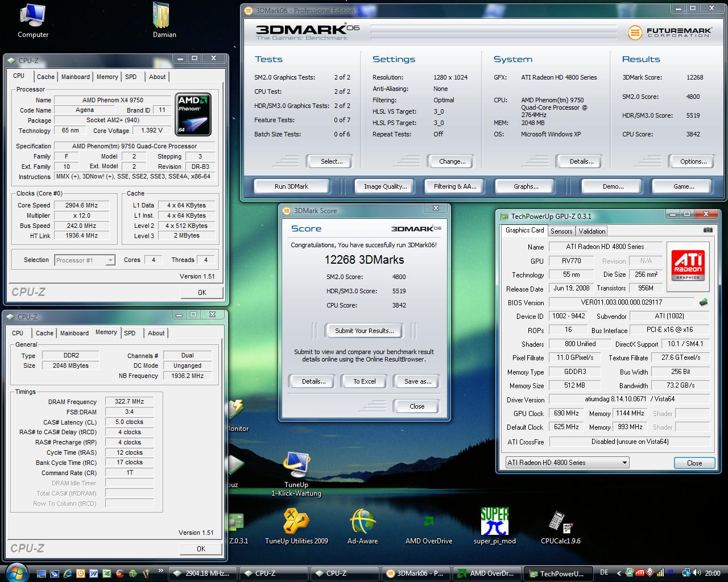Screen dimensions: 728x582
Task: Click the Demo... button
Action: (613, 186)
